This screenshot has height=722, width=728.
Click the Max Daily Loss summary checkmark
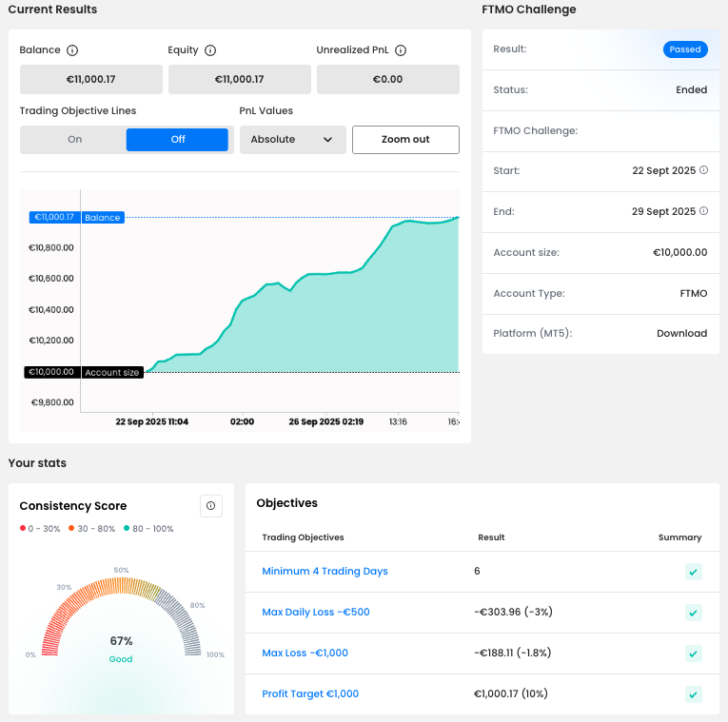(x=694, y=613)
